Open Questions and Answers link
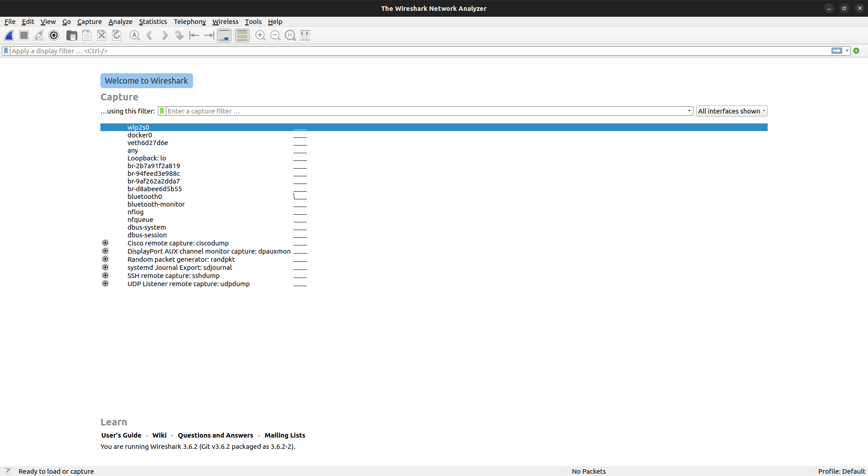The image size is (868, 476). click(215, 435)
